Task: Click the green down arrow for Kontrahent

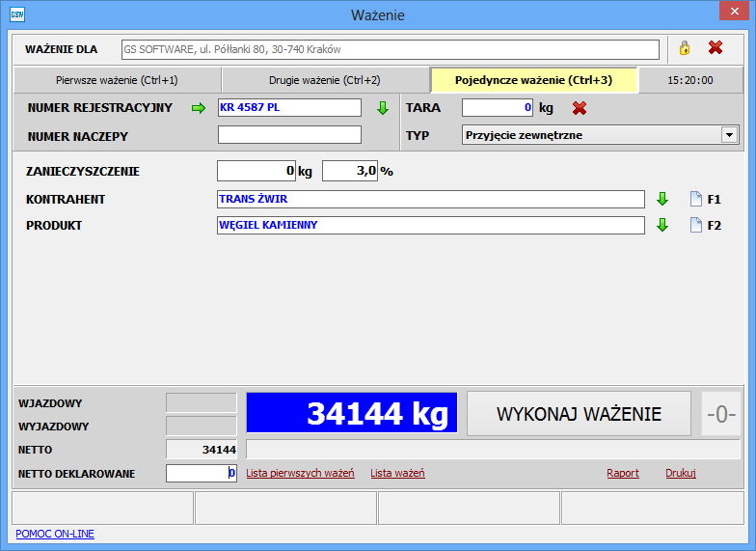Action: point(662,199)
